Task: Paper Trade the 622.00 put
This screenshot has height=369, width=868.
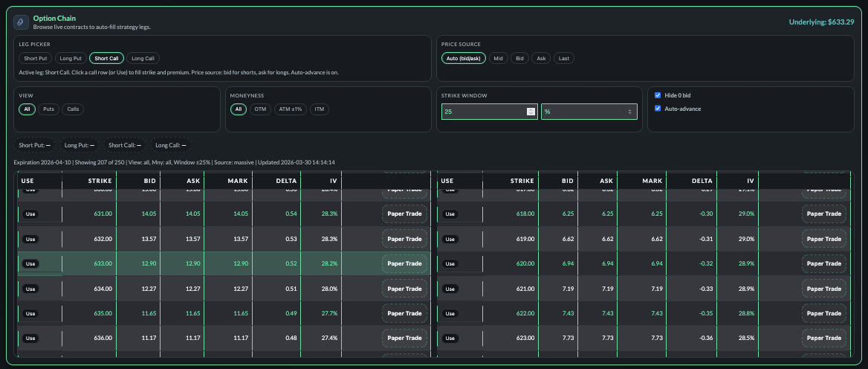Action: pos(824,314)
